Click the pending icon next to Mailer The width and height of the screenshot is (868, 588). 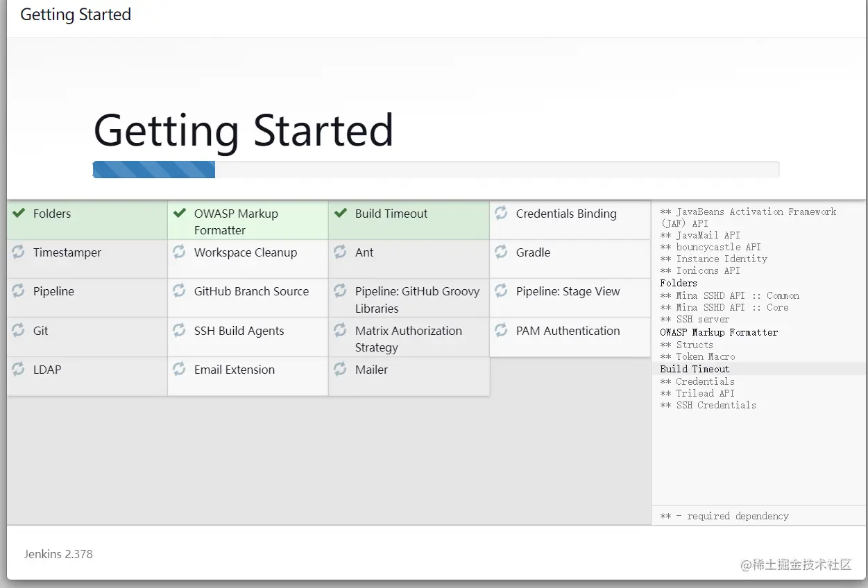coord(340,369)
